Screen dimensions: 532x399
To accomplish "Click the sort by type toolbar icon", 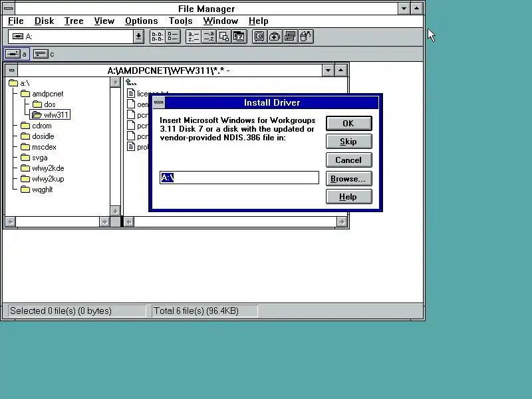I will click(208, 37).
